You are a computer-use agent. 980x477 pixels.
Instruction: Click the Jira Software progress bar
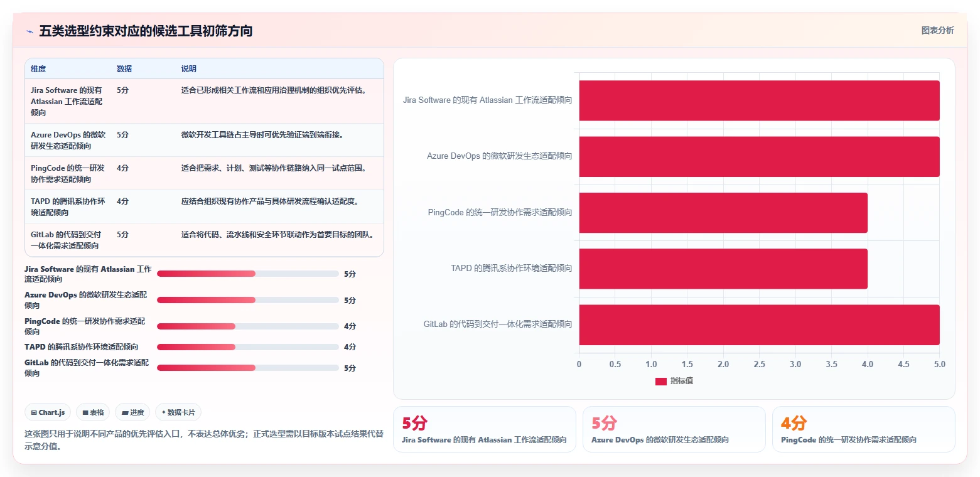[x=247, y=274]
